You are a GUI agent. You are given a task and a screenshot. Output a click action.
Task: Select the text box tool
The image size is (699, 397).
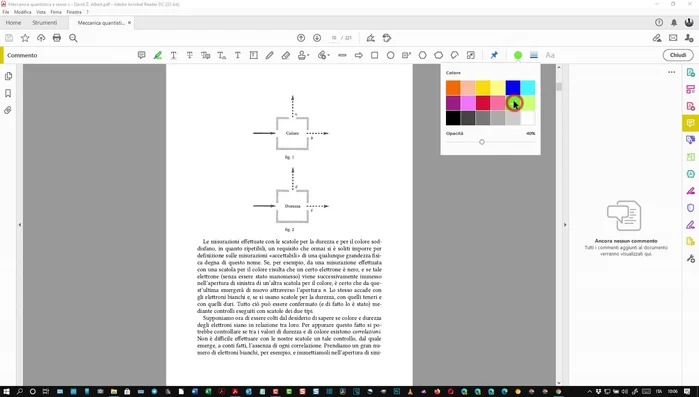(x=254, y=55)
